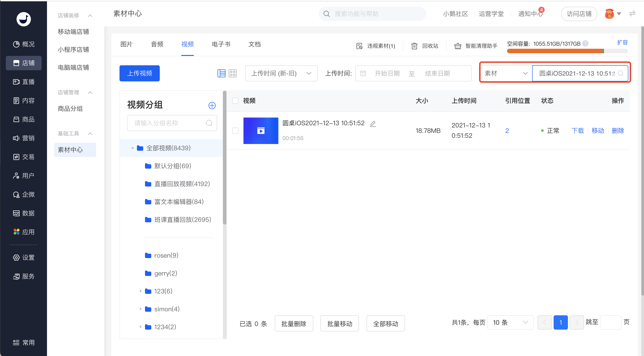The width and height of the screenshot is (644, 356).
Task: Check the box for 圆桌iOS video row
Action: click(235, 130)
